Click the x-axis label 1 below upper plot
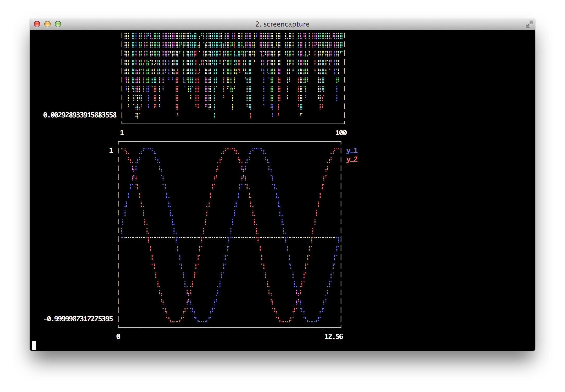The height and width of the screenshot is (392, 565). point(122,133)
